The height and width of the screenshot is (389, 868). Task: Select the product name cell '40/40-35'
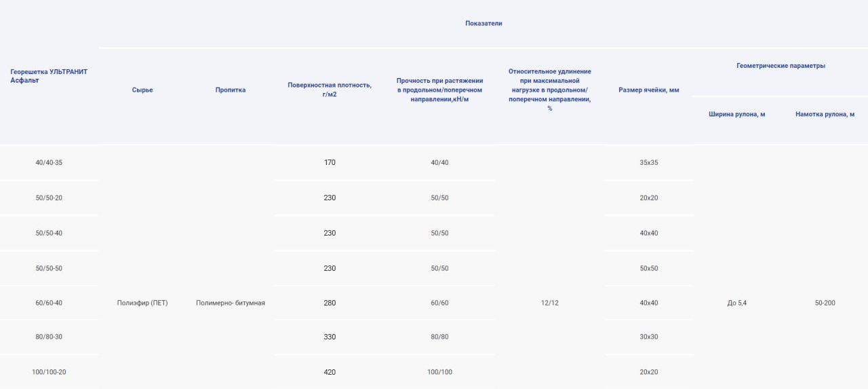point(49,162)
